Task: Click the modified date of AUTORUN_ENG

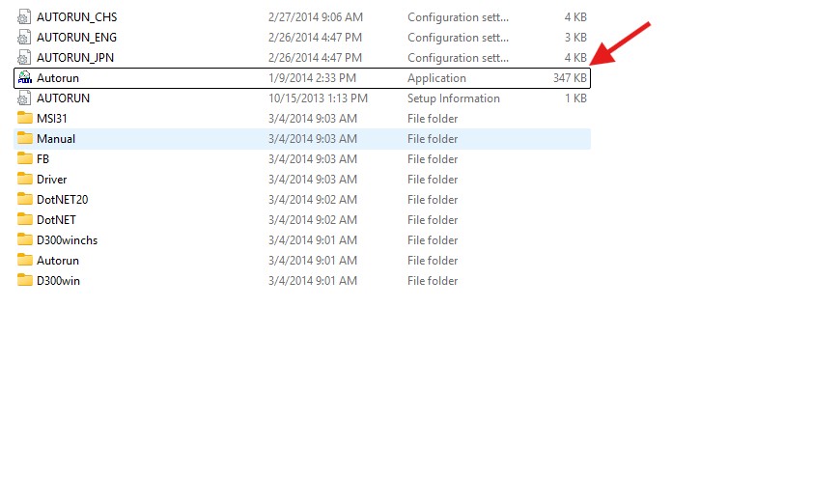Action: tap(315, 38)
